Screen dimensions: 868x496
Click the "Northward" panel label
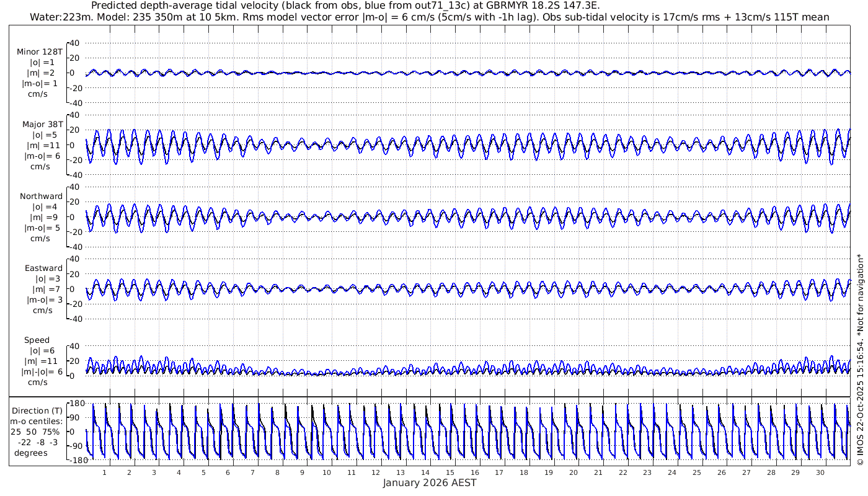[41, 197]
